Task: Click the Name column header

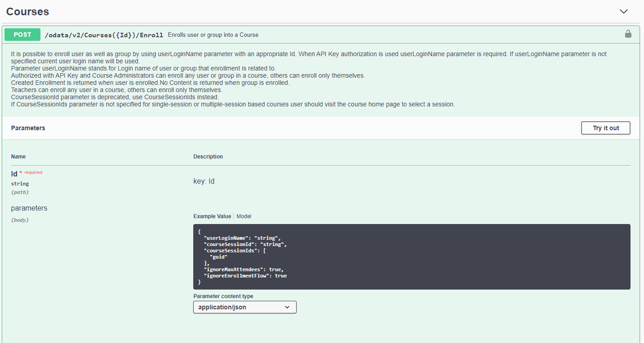Action: tap(18, 157)
